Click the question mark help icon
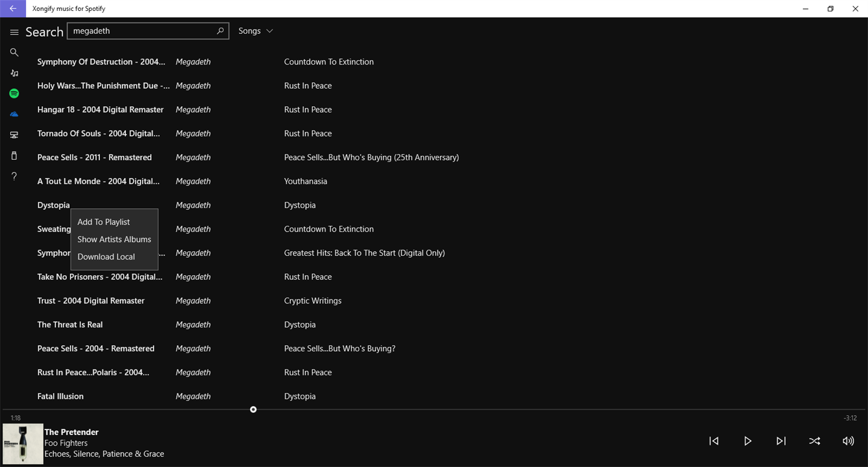This screenshot has width=868, height=467. click(14, 176)
